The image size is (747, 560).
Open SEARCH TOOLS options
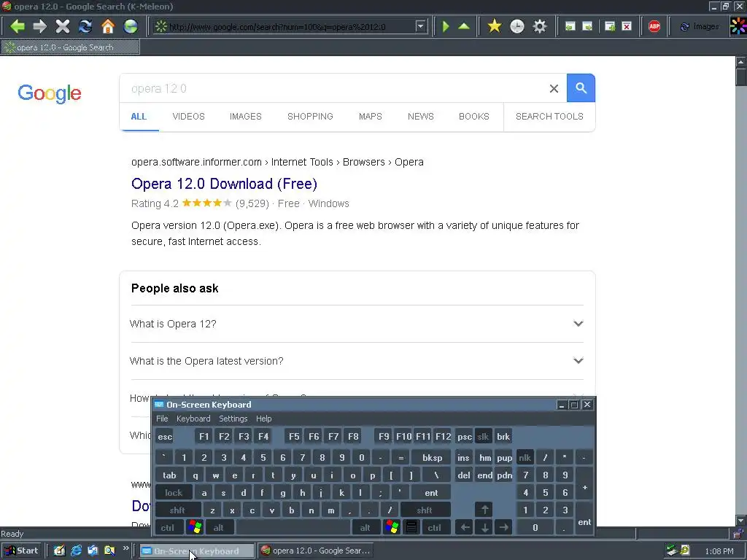549,117
